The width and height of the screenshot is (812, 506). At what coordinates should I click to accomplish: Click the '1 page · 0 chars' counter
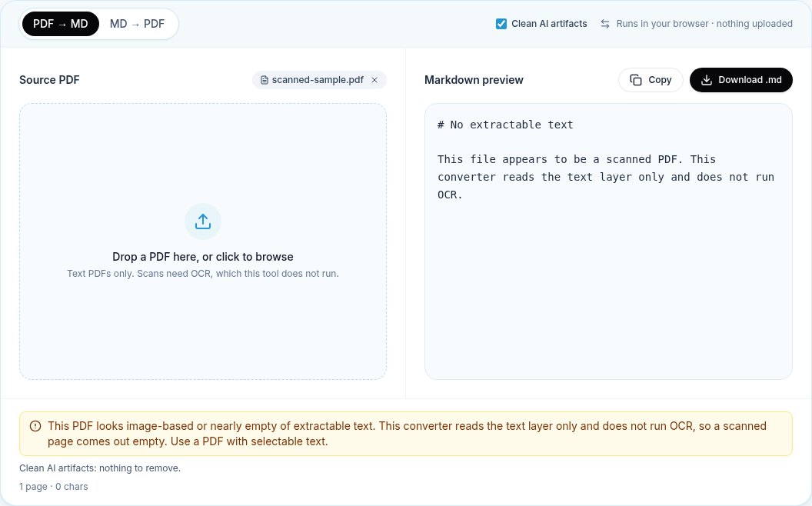pos(53,487)
